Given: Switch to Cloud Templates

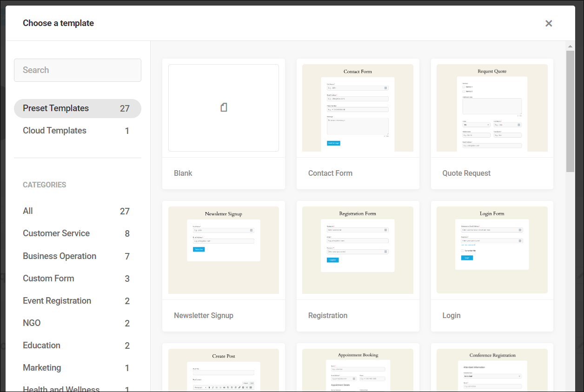Looking at the screenshot, I should pos(54,131).
